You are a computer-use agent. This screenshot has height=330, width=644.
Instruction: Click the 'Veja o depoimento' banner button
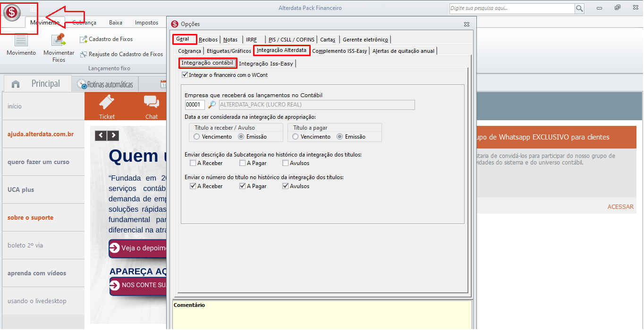[x=138, y=248]
